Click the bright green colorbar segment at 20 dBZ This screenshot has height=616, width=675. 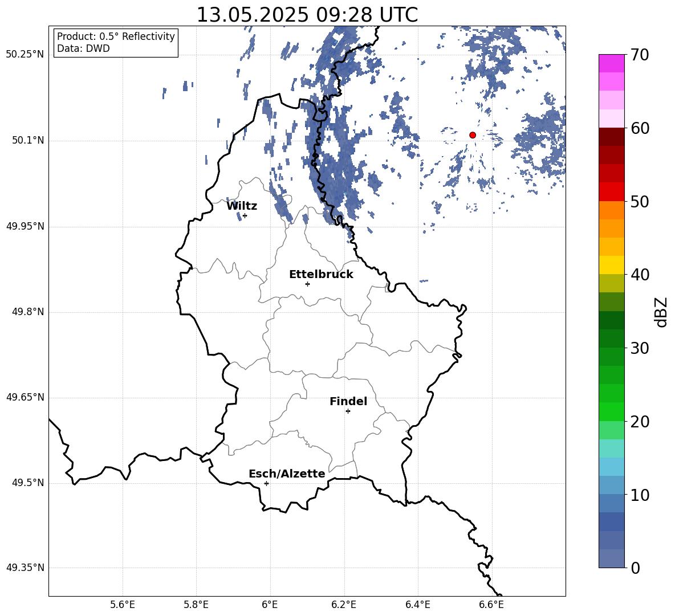[611, 411]
